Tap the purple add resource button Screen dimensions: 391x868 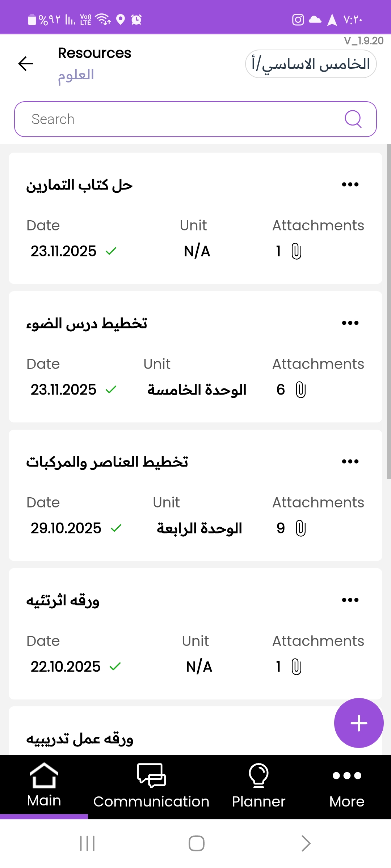(x=358, y=723)
